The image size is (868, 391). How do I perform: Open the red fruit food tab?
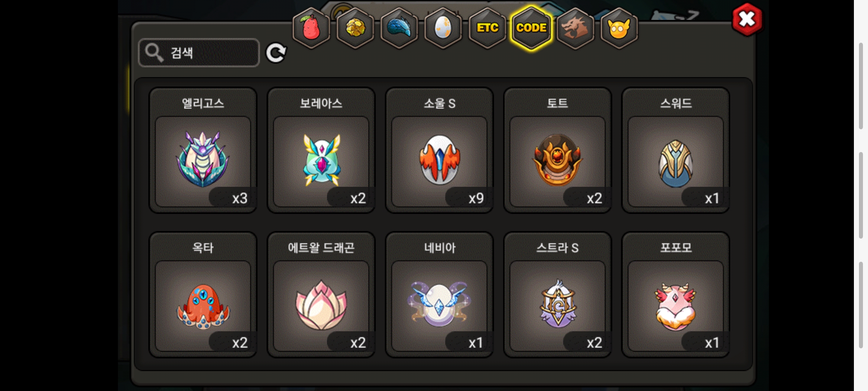311,28
